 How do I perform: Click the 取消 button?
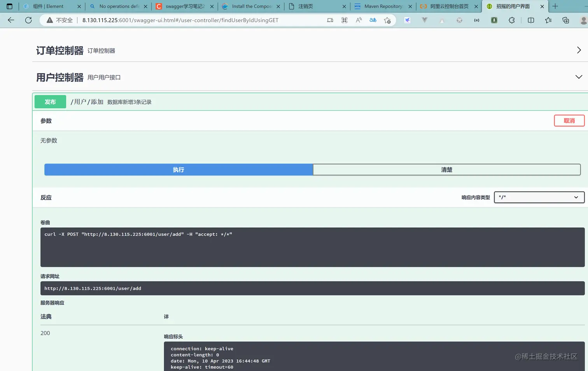[x=569, y=121]
